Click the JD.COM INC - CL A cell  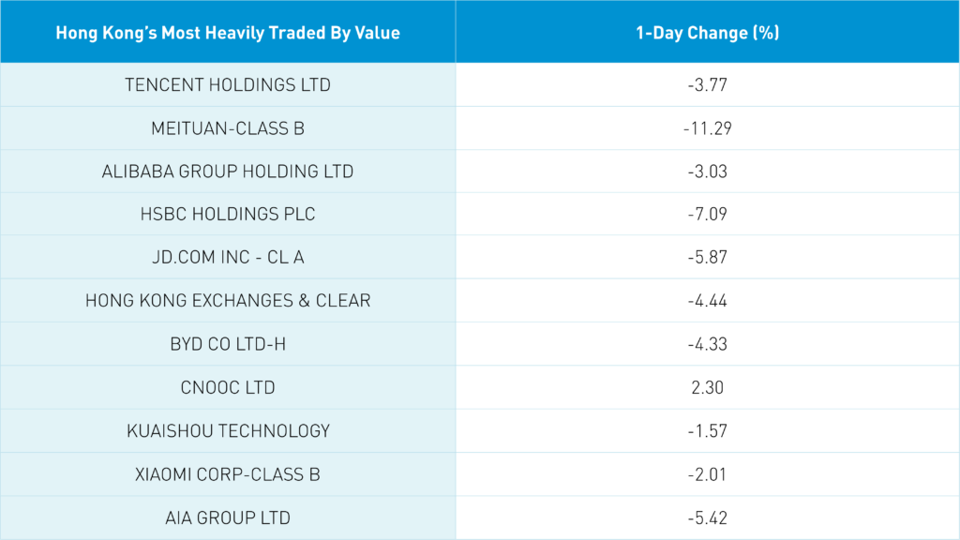228,257
